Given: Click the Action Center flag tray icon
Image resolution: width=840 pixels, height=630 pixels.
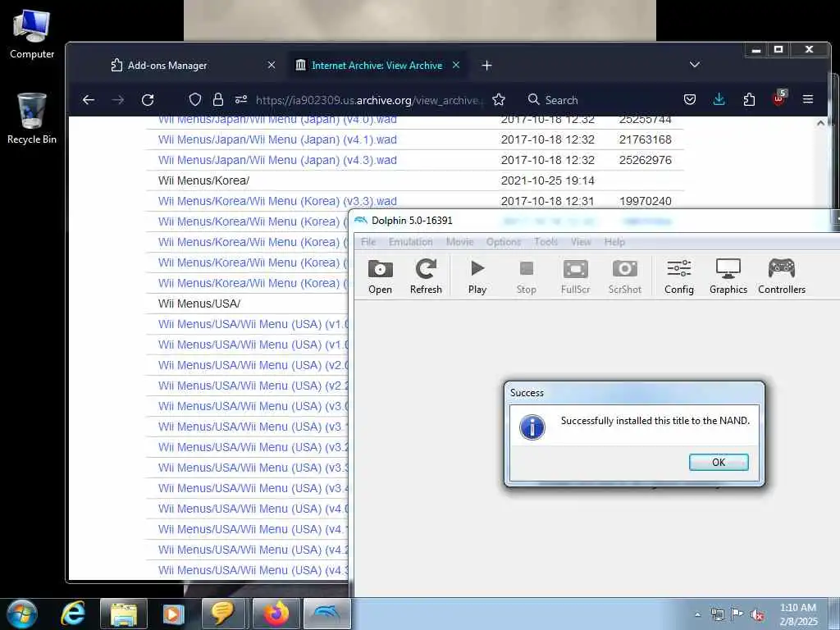Looking at the screenshot, I should [x=737, y=615].
